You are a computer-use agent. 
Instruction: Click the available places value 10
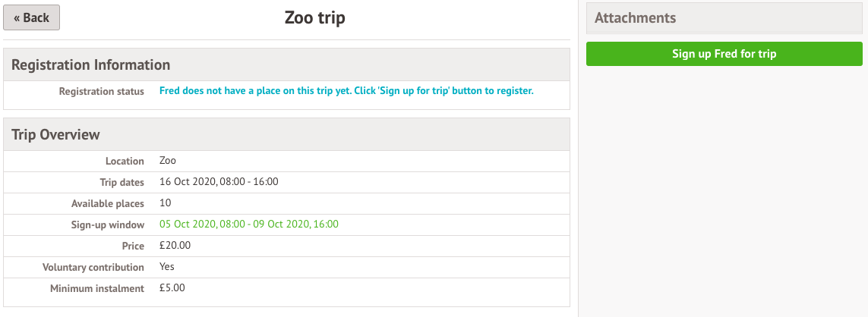[166, 203]
